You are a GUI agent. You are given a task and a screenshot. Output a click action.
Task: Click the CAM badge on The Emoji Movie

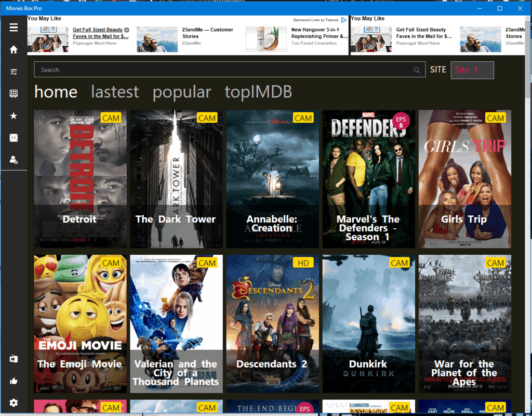point(111,263)
